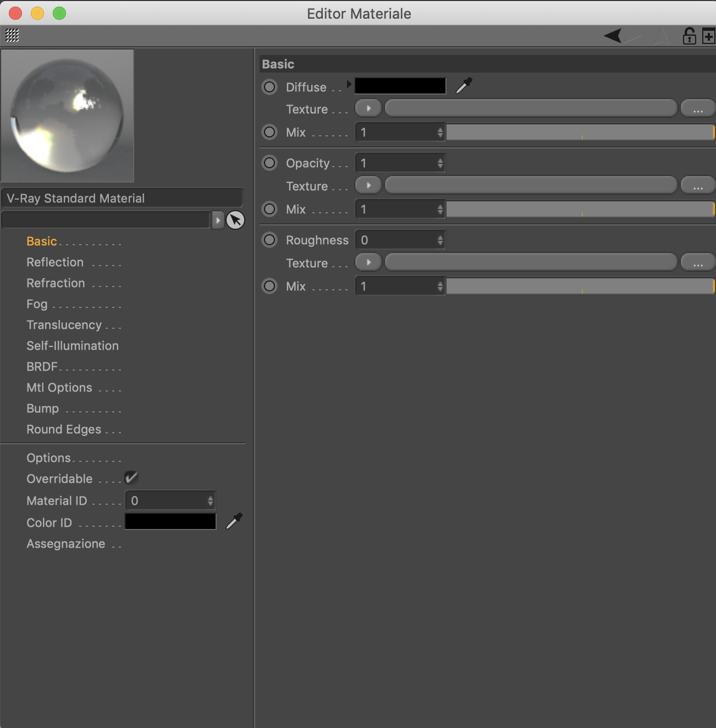Viewport: 716px width, 728px height.
Task: Toggle the Diffuse animation circle
Action: (x=269, y=87)
